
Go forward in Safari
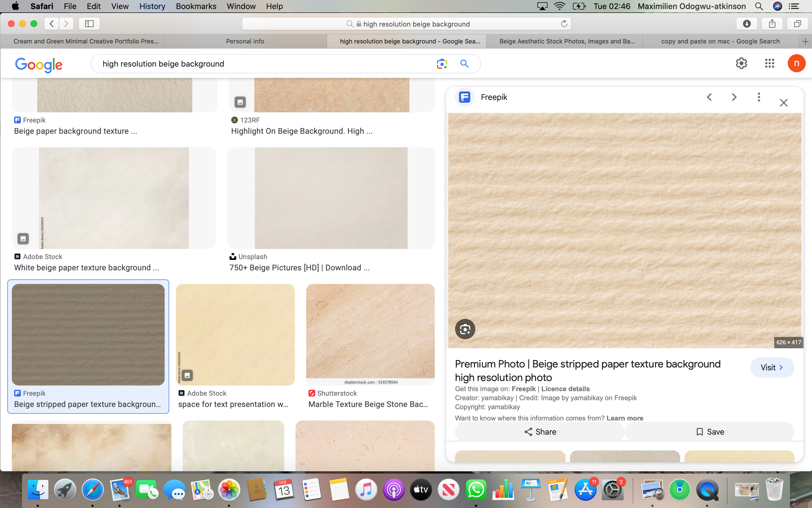pos(66,23)
